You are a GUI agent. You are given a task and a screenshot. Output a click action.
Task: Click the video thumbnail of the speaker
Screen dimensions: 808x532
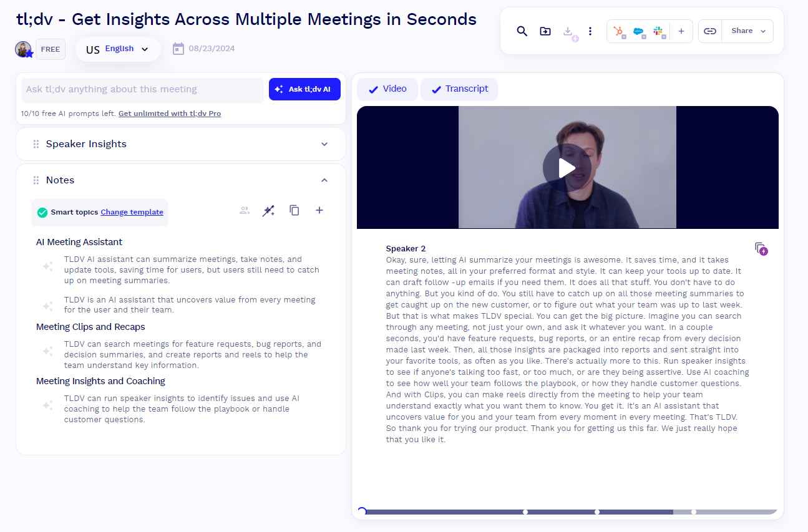[567, 167]
